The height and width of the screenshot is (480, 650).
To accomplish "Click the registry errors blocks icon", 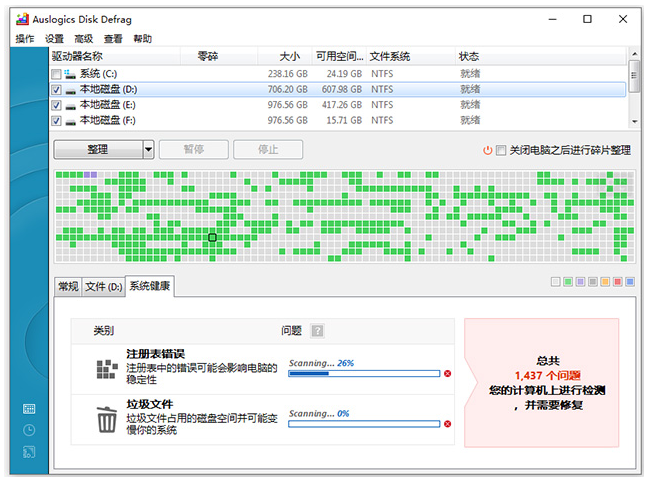I will [107, 368].
